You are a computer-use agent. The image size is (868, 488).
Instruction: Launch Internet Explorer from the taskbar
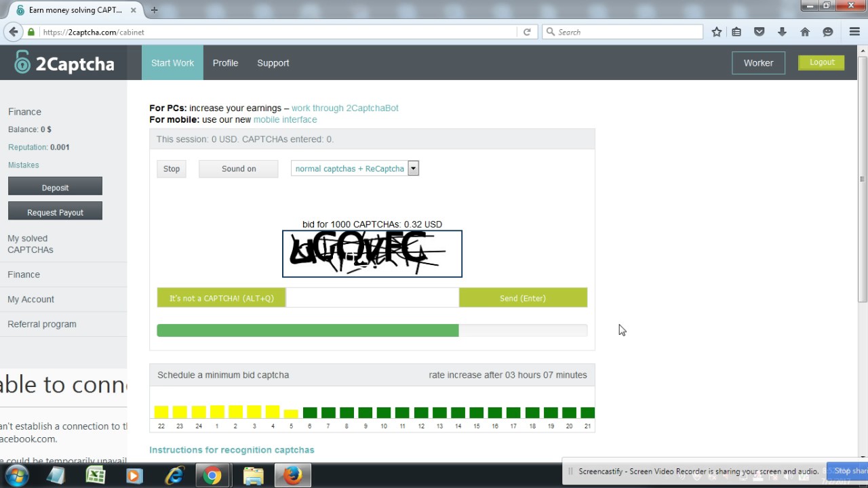coord(174,476)
